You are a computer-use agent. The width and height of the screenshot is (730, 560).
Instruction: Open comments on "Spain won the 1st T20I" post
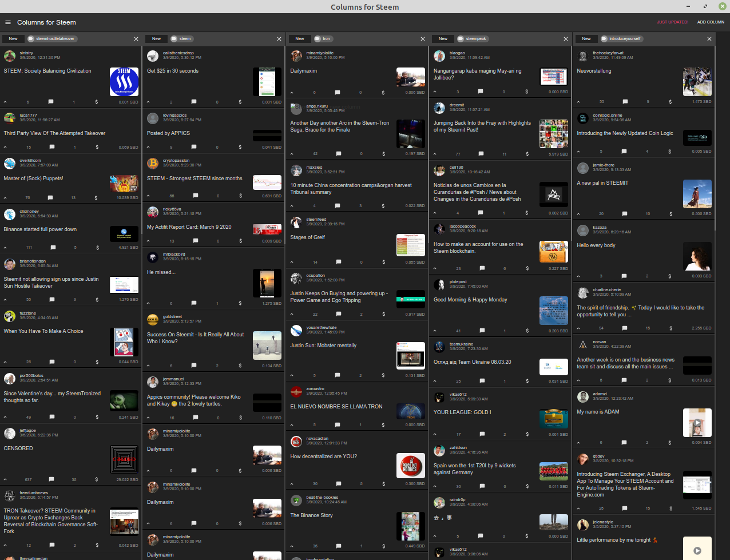click(x=481, y=486)
